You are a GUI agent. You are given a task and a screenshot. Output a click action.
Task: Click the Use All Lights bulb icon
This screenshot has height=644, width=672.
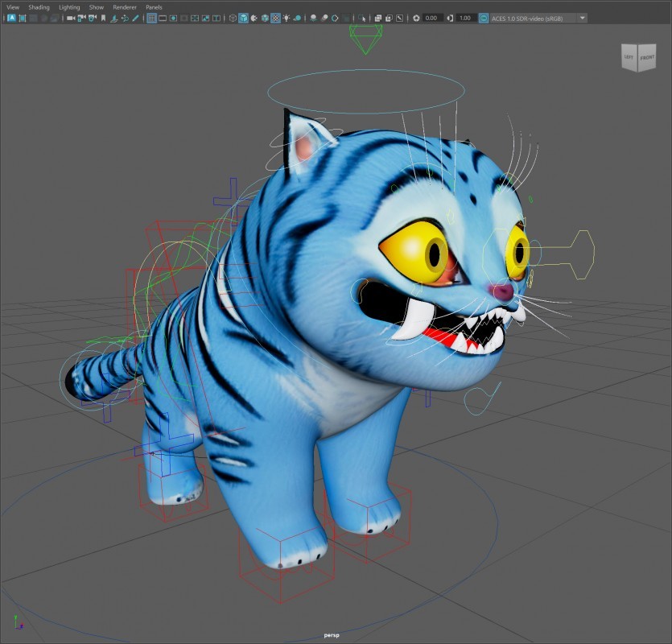click(x=286, y=18)
